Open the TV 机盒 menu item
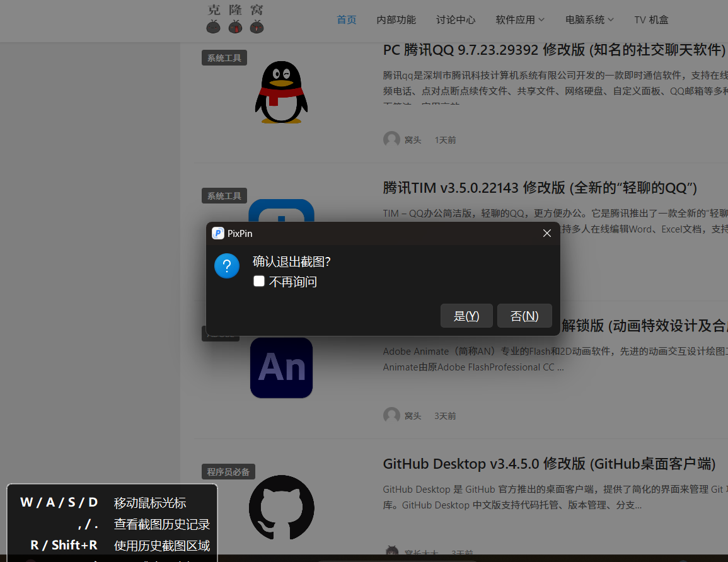728x562 pixels. 651,20
